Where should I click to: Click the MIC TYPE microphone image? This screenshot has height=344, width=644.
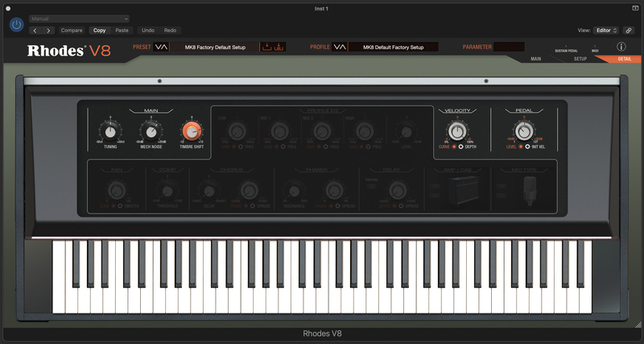click(x=530, y=191)
